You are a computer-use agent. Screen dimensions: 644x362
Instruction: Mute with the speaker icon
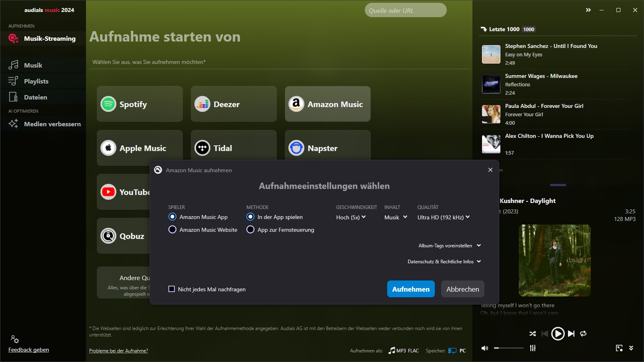pos(485,348)
